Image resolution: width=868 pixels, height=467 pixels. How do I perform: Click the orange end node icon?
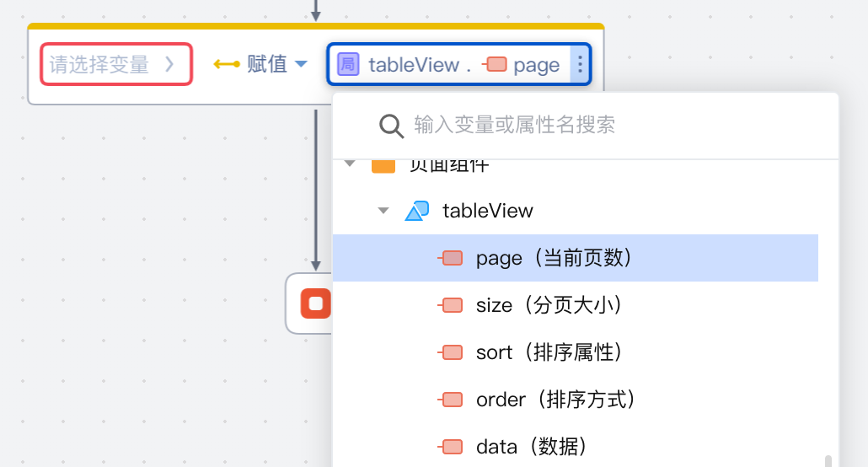315,303
